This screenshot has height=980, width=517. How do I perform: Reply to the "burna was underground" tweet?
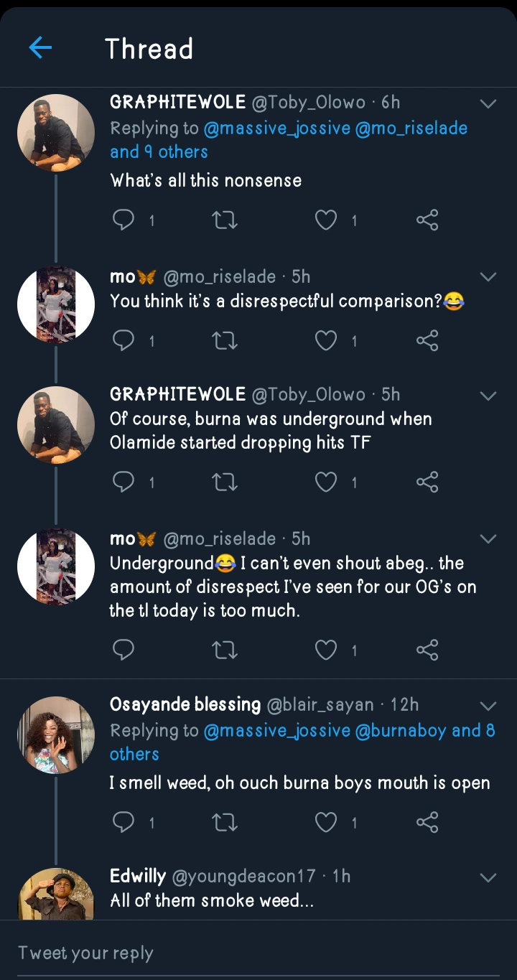[x=124, y=482]
